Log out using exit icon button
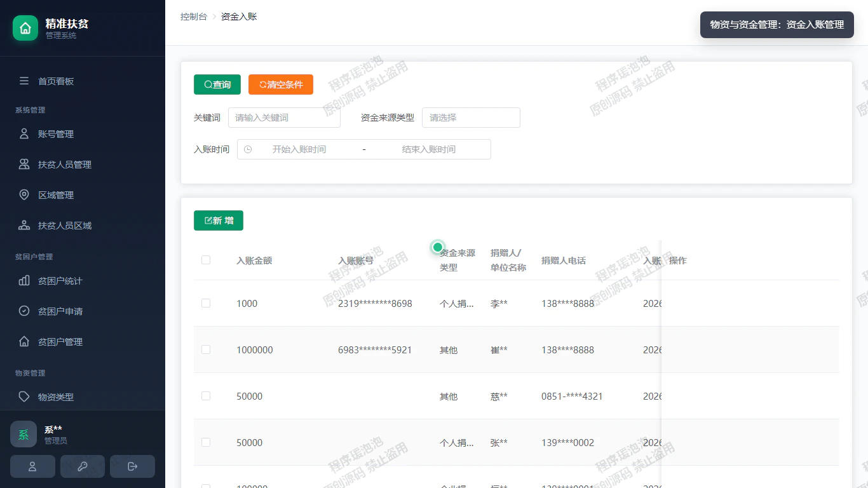 tap(132, 466)
